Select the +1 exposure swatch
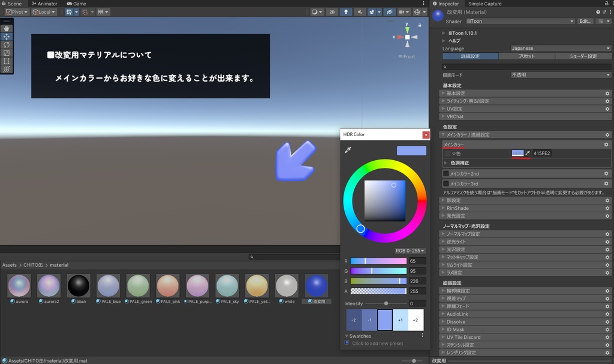The image size is (614, 364). coord(400,320)
